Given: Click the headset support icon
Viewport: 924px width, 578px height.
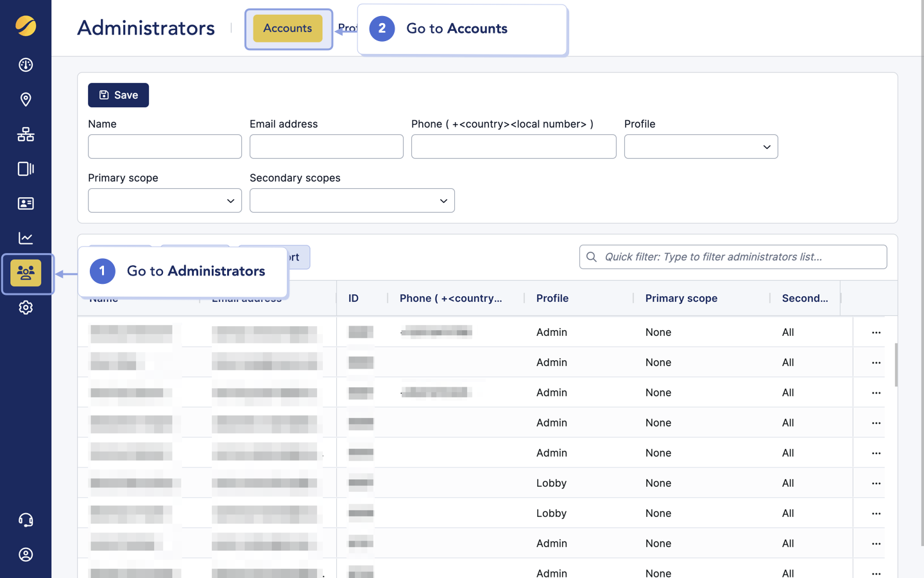Looking at the screenshot, I should [26, 520].
